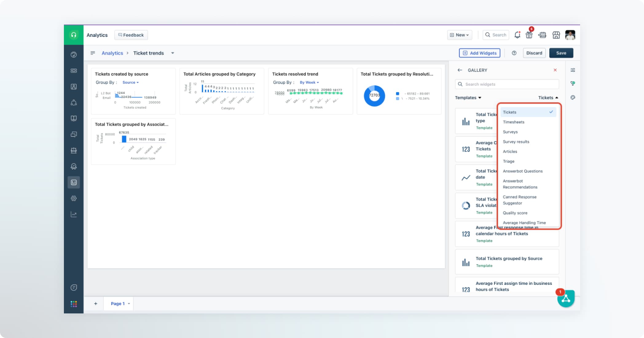This screenshot has width=644, height=338.
Task: Open the widget settings sliders icon
Action: tap(573, 70)
